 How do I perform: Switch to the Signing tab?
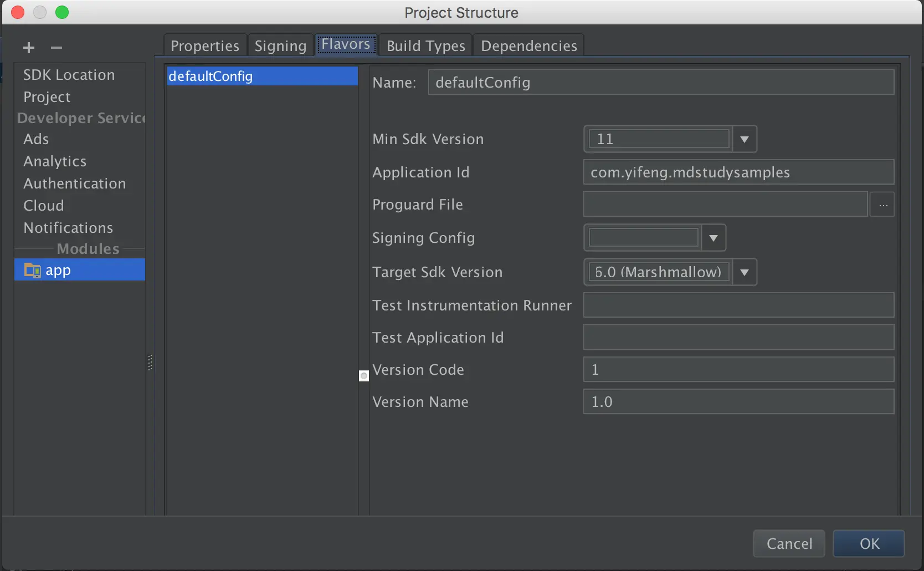[280, 45]
